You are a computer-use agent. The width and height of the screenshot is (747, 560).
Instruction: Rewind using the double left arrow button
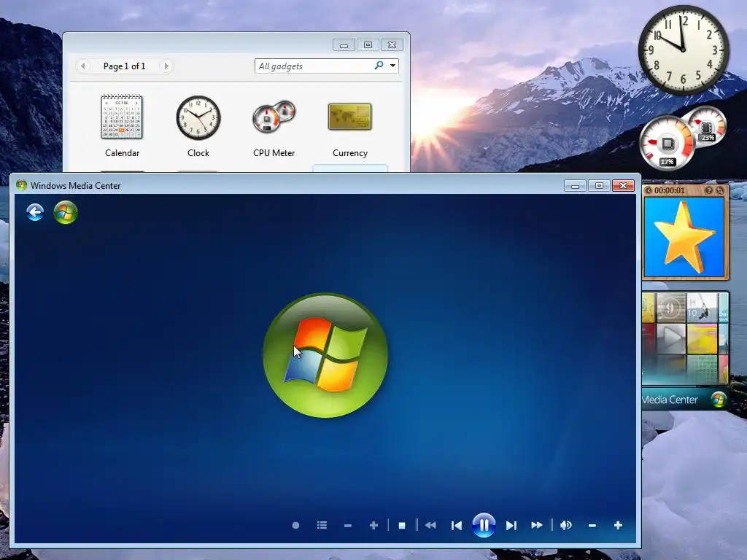(x=430, y=525)
